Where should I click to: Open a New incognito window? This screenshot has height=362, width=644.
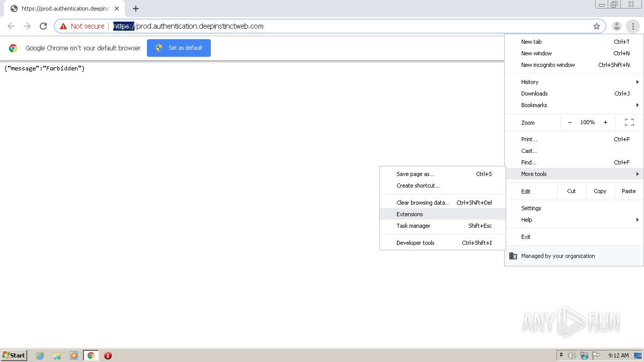click(574, 65)
